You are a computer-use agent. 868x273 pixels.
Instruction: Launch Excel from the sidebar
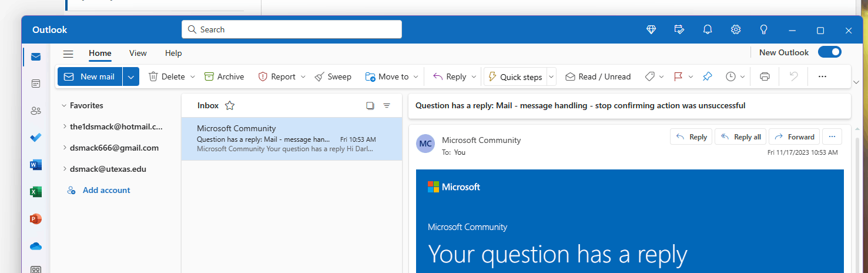click(x=36, y=192)
